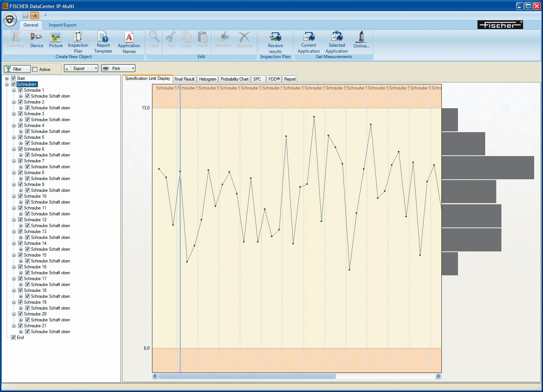Uncheck the Schraube 5 checkbox

(x=21, y=137)
